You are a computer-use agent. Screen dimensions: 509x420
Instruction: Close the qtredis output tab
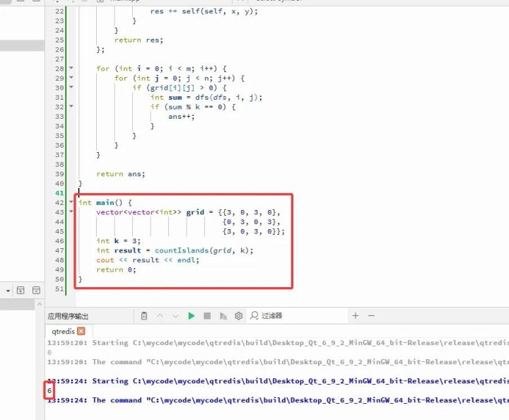point(81,331)
